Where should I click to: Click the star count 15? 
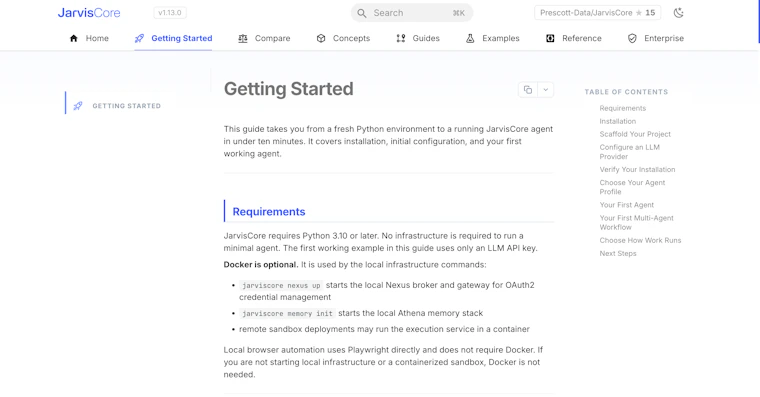click(650, 13)
